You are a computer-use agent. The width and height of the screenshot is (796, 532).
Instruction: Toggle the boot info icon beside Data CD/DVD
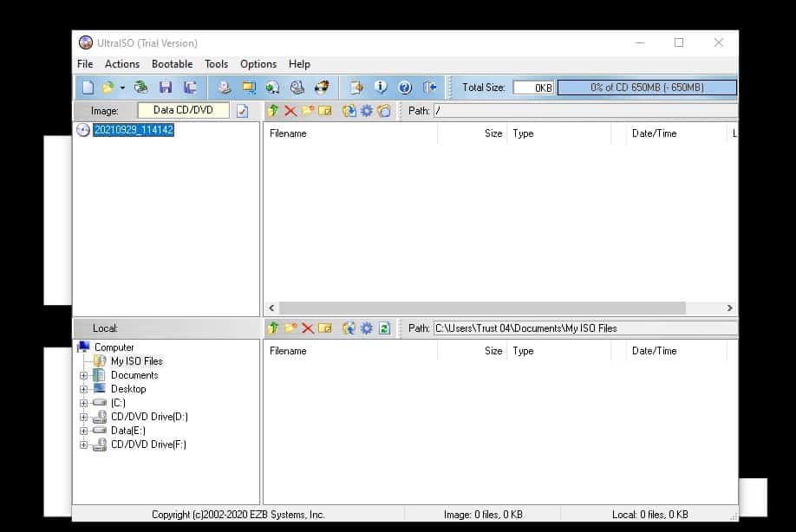click(x=243, y=111)
